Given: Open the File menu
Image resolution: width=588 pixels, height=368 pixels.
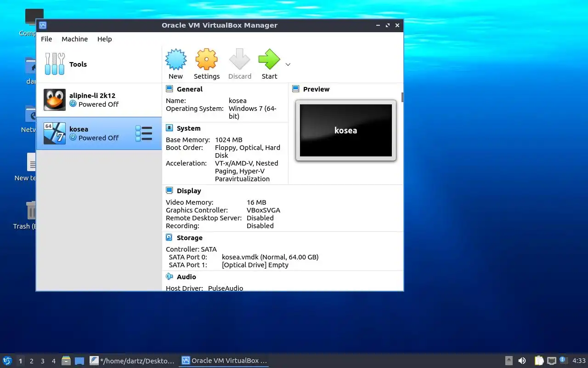Looking at the screenshot, I should tap(46, 39).
